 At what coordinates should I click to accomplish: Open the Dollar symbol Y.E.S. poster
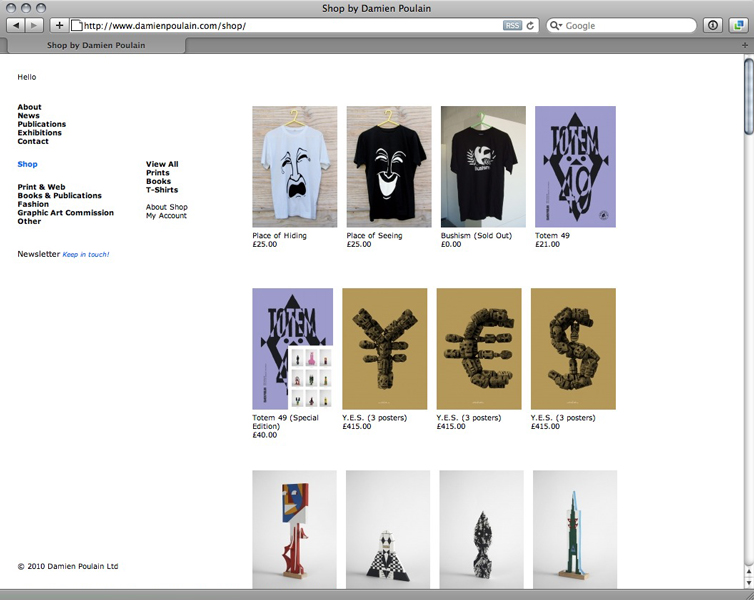(573, 349)
